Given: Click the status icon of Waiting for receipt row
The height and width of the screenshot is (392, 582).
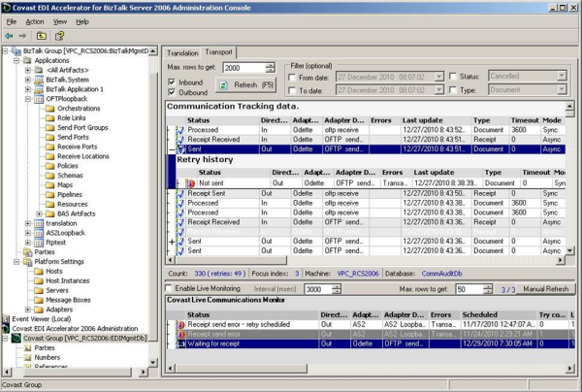Looking at the screenshot, I should (180, 344).
